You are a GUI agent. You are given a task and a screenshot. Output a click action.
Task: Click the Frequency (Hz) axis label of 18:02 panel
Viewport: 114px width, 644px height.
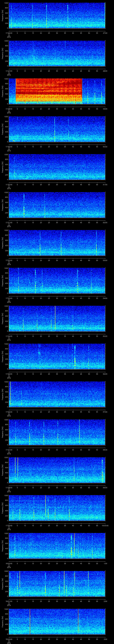[3, 621]
